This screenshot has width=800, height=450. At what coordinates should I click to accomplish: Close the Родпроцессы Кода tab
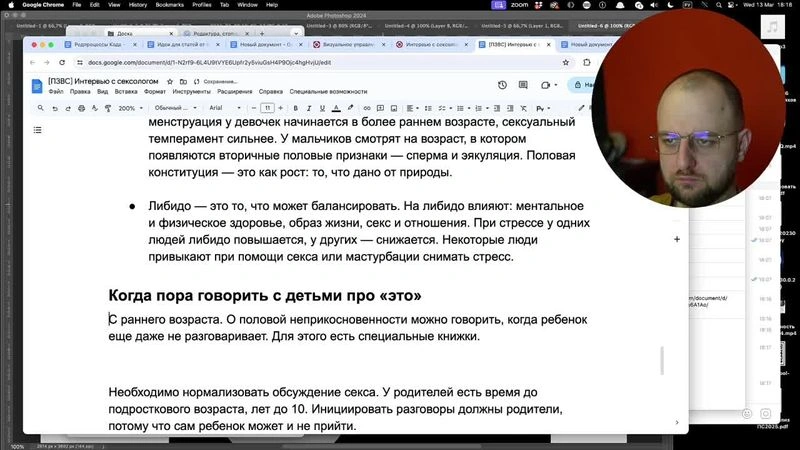tap(135, 45)
